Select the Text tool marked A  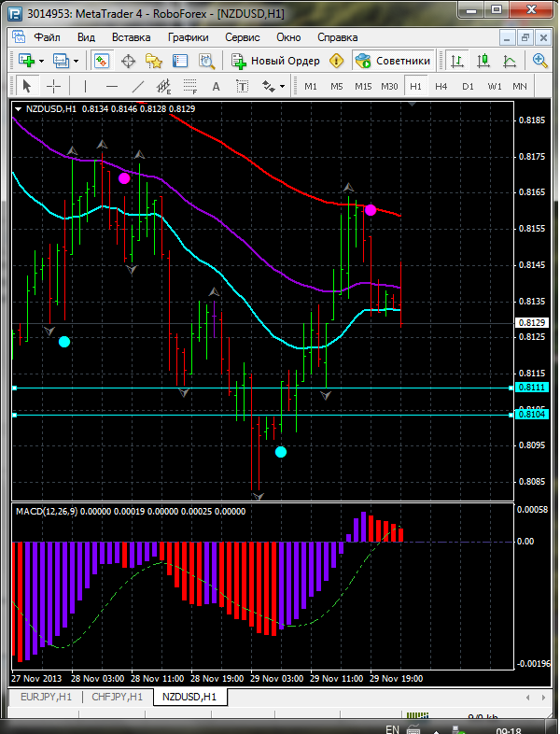click(x=216, y=86)
